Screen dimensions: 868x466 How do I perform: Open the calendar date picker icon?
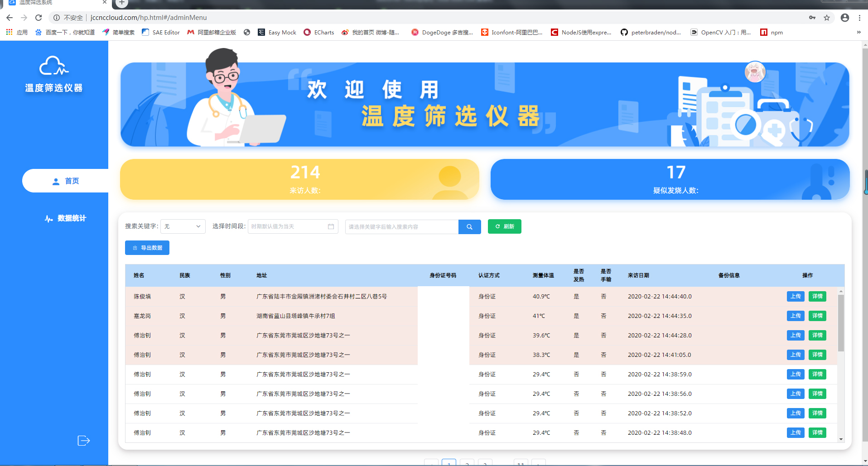point(331,226)
